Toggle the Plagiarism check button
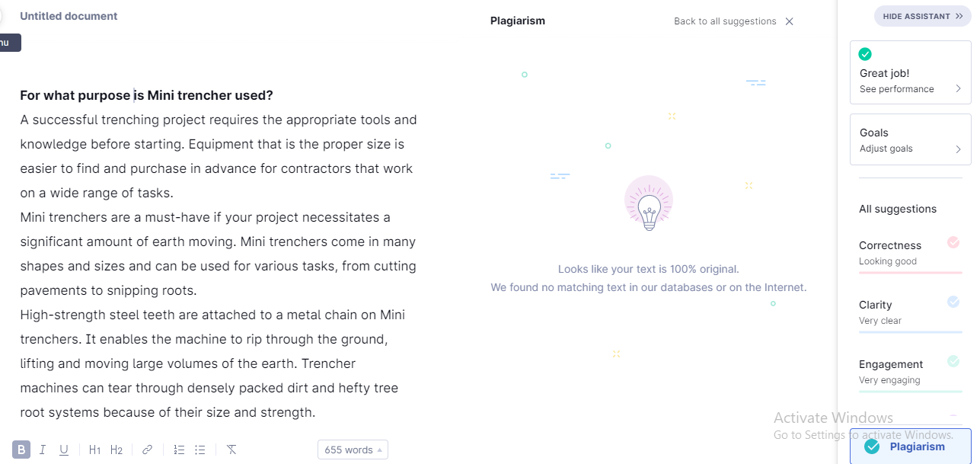Screen dimensions: 980x464 point(910,446)
